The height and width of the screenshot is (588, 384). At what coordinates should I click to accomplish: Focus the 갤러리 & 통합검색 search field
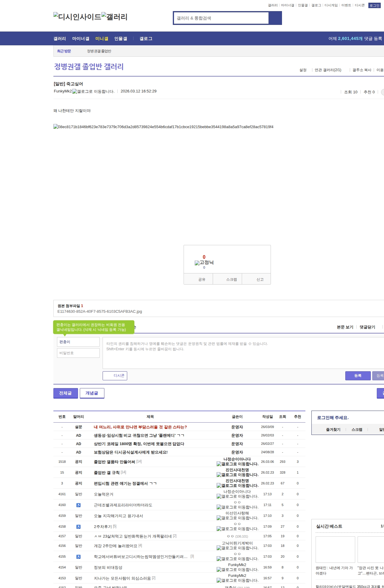click(221, 18)
